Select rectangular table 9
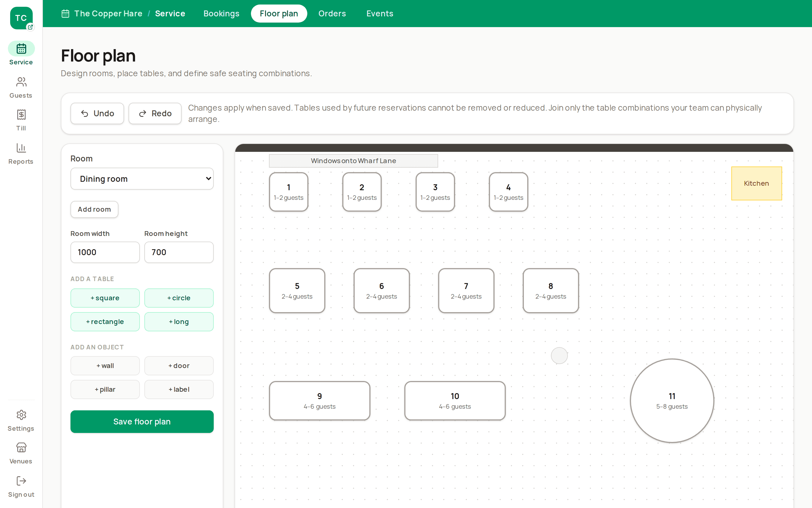 point(319,401)
